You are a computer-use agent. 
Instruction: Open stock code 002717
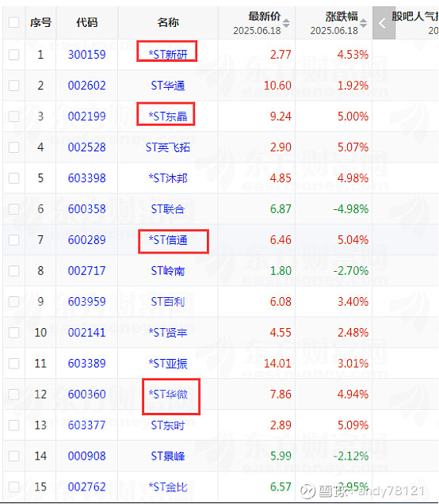[x=87, y=271]
